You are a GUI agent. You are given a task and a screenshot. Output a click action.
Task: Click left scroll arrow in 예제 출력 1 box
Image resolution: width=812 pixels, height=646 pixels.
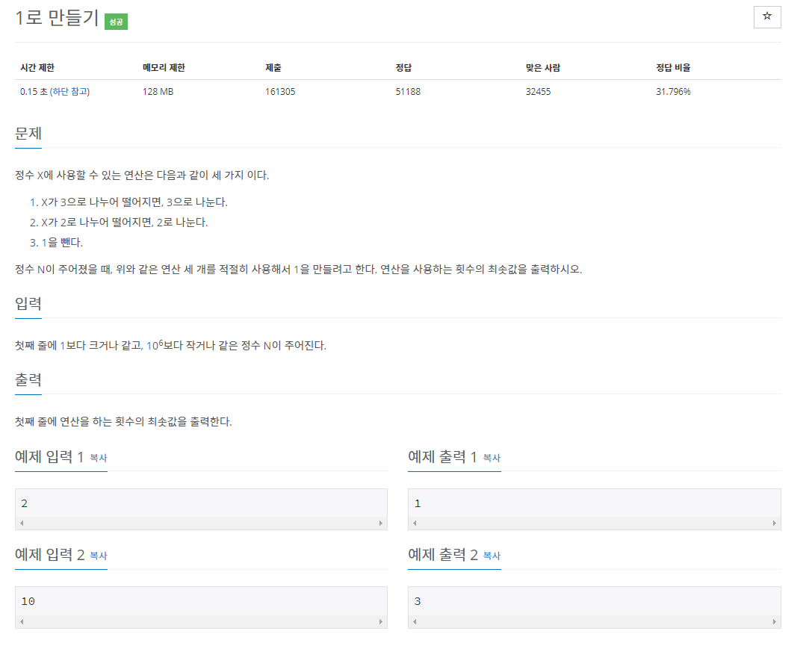pos(415,524)
